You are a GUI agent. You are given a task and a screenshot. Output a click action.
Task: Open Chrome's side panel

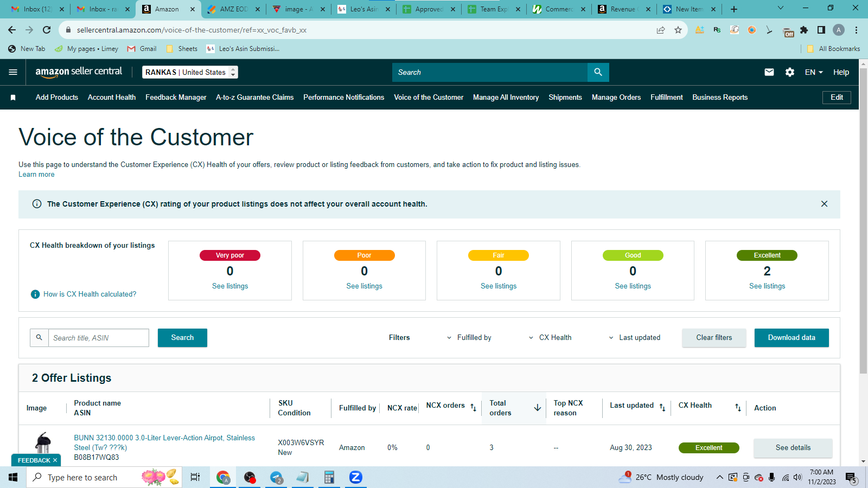pos(821,30)
